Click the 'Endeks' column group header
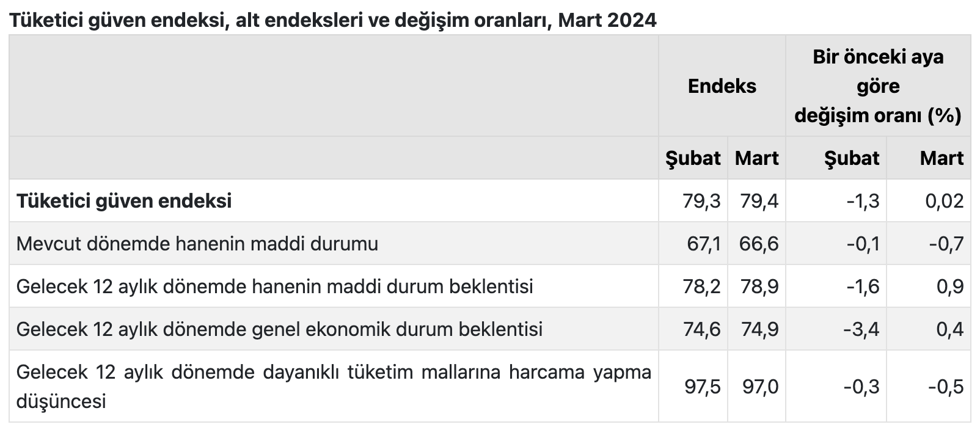The height and width of the screenshot is (430, 980). 722,86
